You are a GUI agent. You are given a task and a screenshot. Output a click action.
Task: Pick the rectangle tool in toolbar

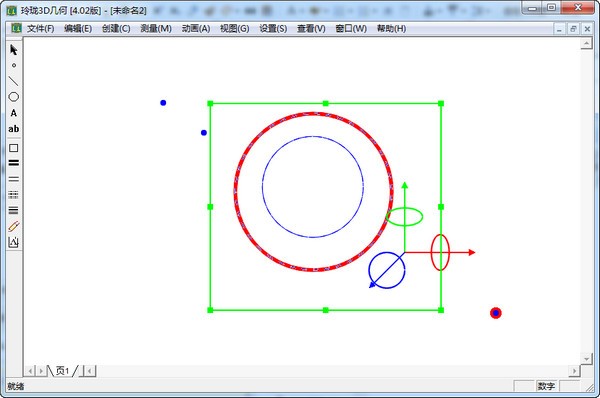[x=14, y=148]
